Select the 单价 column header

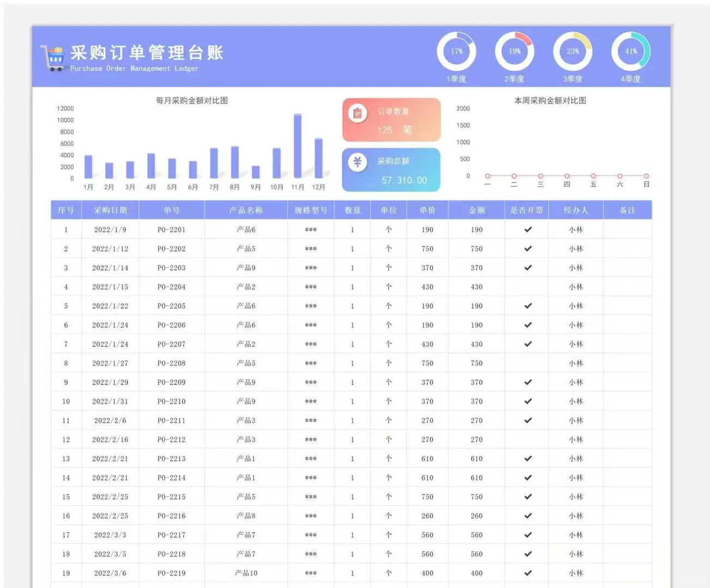[427, 210]
